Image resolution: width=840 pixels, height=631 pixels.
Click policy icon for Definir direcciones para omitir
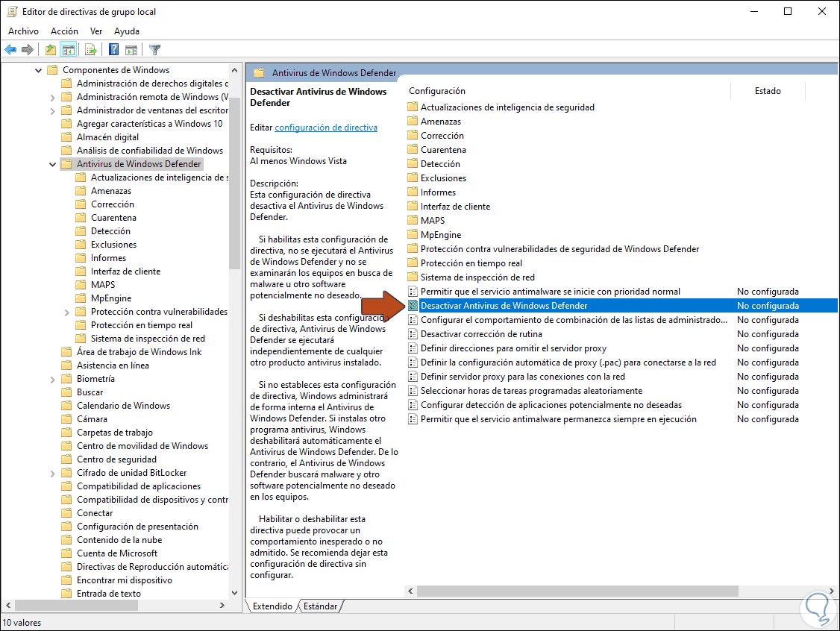[x=413, y=348]
